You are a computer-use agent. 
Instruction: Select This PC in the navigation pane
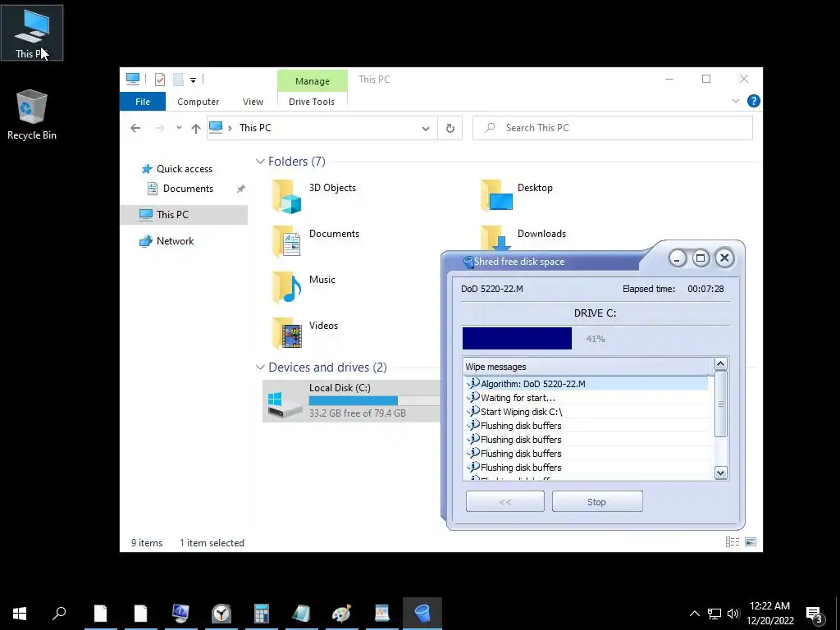[184, 215]
